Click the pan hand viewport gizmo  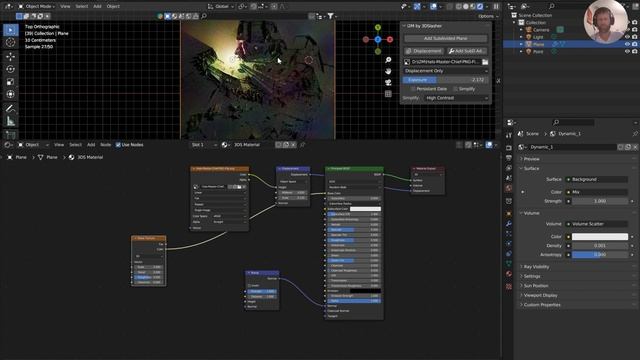point(388,71)
